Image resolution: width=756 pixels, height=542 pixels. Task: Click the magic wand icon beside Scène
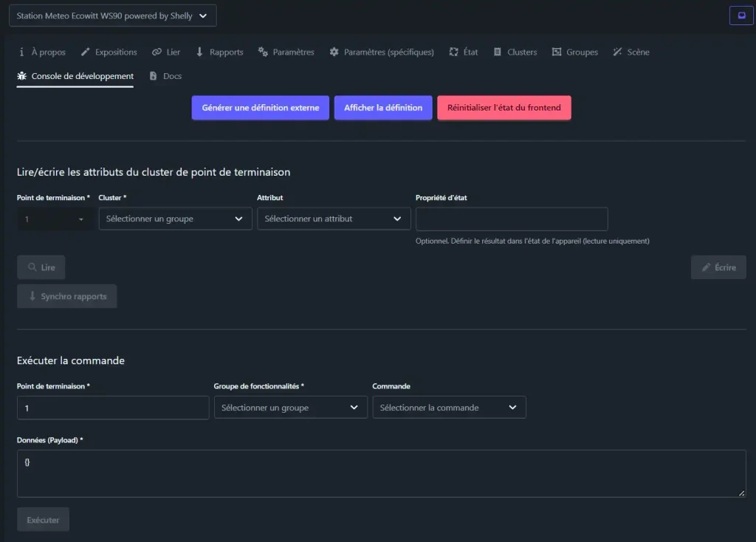tap(617, 52)
